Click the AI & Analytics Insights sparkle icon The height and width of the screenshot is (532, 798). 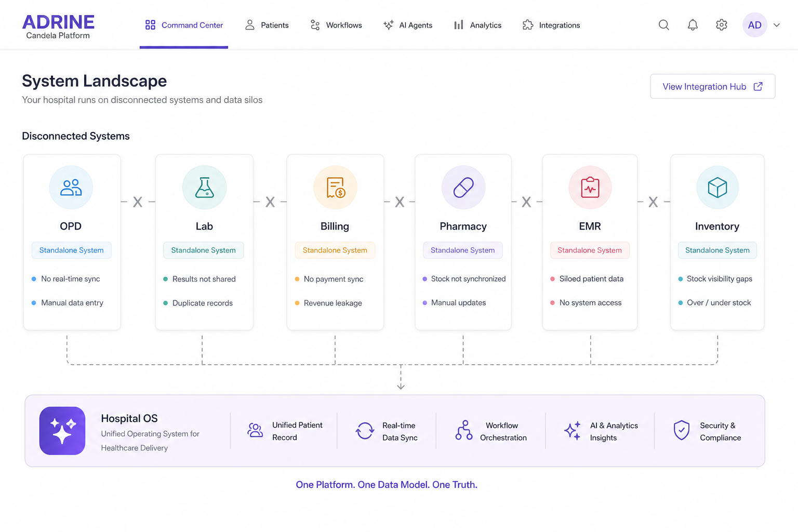[x=573, y=431]
